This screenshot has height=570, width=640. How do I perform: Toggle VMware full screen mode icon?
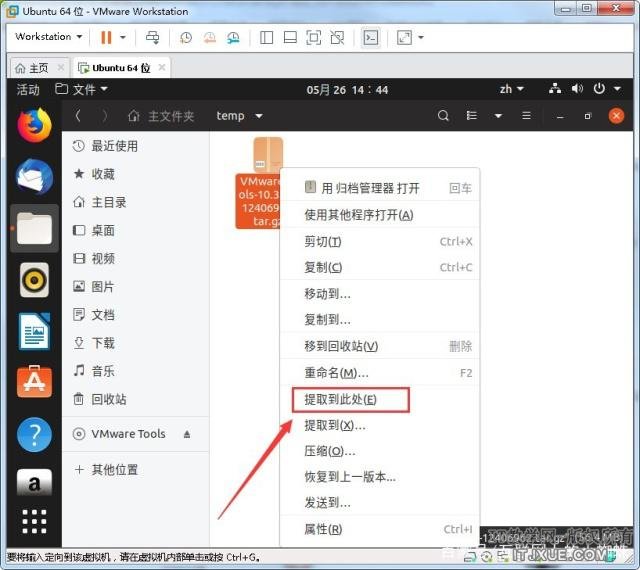pyautogui.click(x=403, y=37)
